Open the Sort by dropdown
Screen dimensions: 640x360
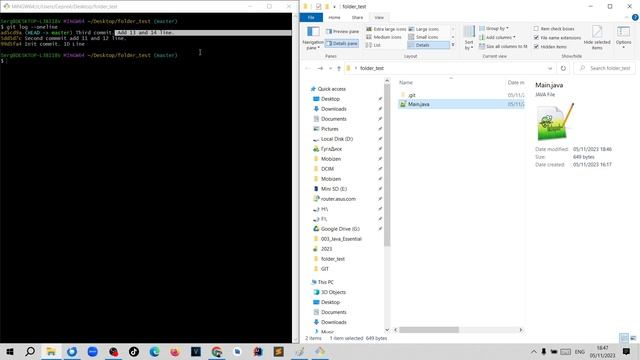coord(469,38)
